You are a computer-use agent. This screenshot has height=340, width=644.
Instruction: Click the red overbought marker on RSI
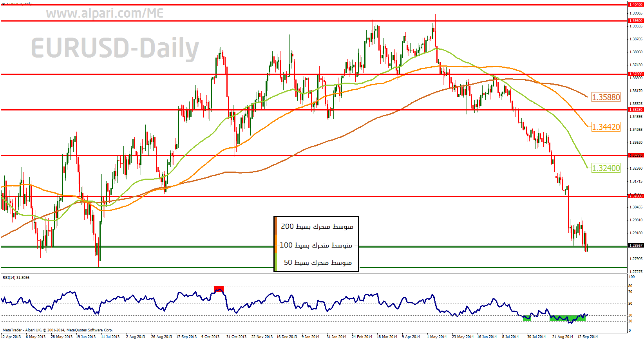click(x=219, y=289)
